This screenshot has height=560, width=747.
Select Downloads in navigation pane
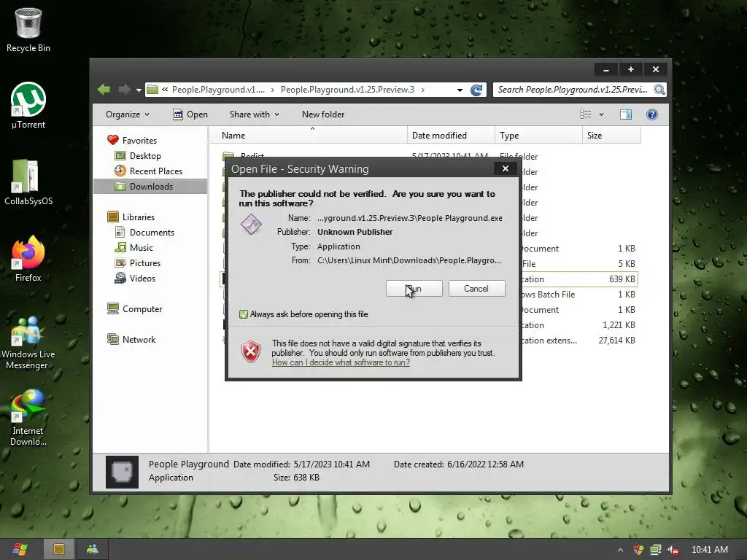pos(150,186)
